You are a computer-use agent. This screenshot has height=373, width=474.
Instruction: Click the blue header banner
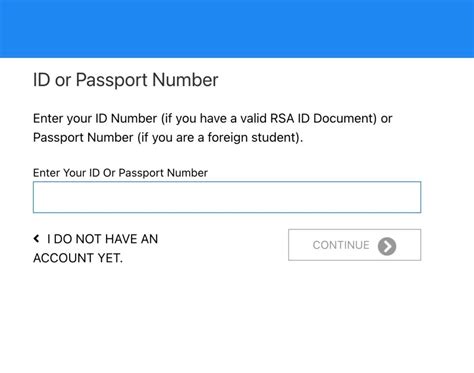(237, 29)
